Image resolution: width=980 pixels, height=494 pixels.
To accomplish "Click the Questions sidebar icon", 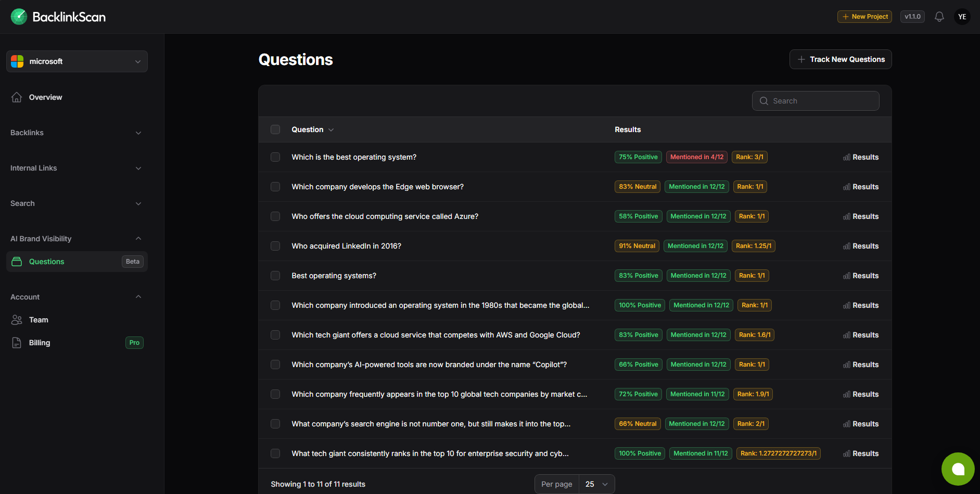I will click(x=17, y=262).
